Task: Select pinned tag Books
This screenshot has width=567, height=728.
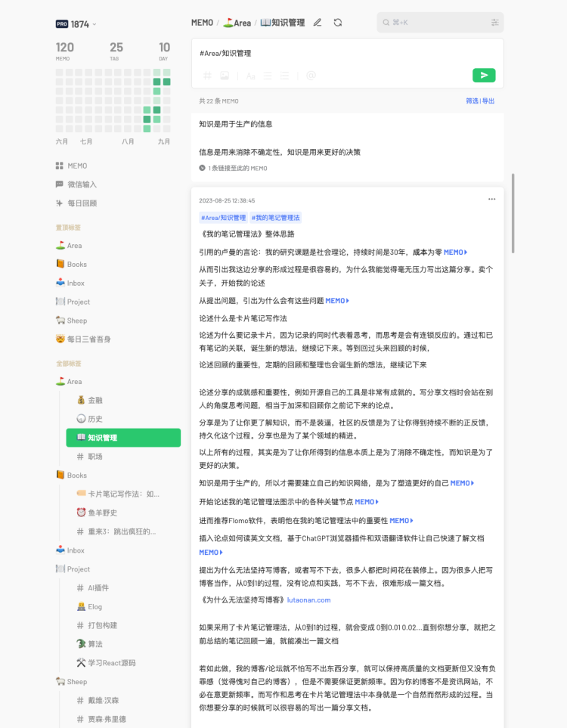Action: [71, 264]
